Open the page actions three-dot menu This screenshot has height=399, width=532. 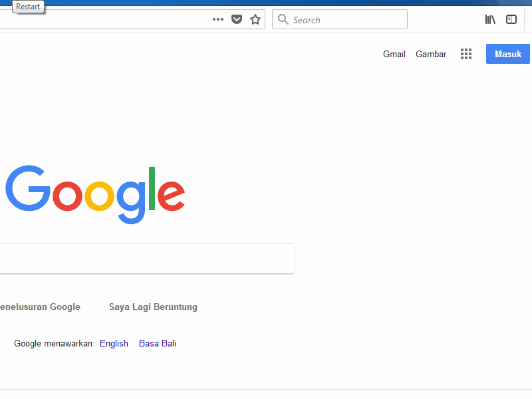(x=218, y=19)
